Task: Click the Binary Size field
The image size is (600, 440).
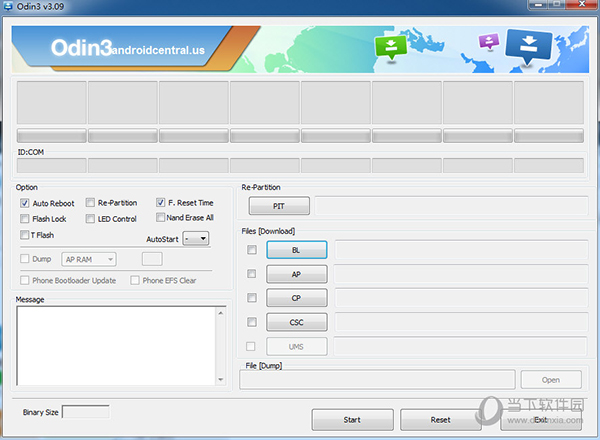Action: (85, 412)
